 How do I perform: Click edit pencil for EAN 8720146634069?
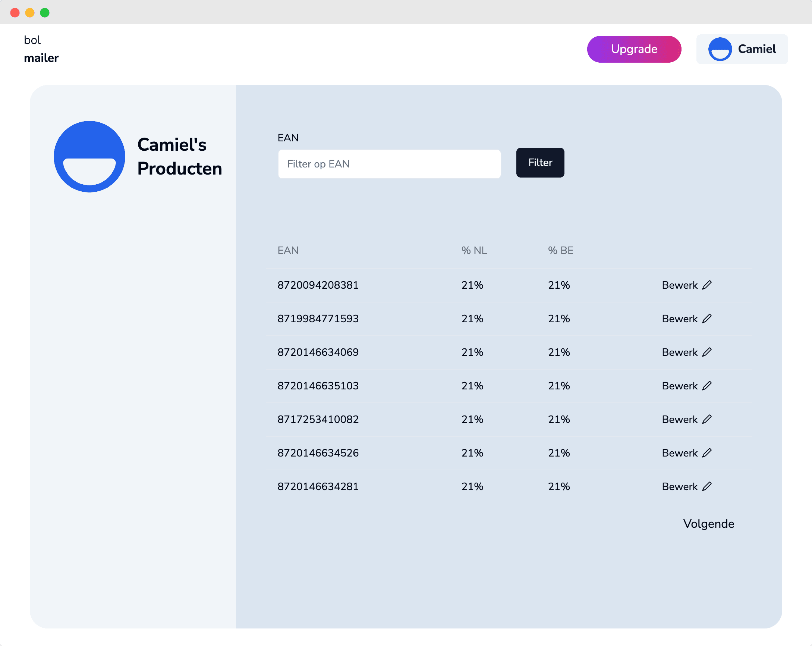707,352
